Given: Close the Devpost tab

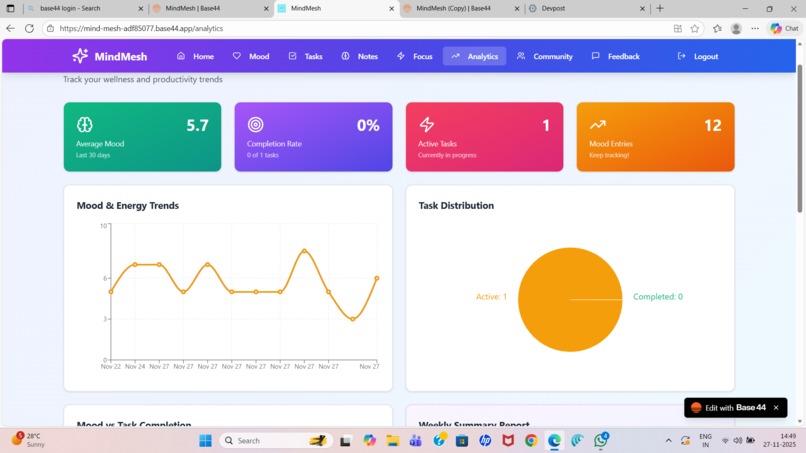Looking at the screenshot, I should tap(642, 9).
